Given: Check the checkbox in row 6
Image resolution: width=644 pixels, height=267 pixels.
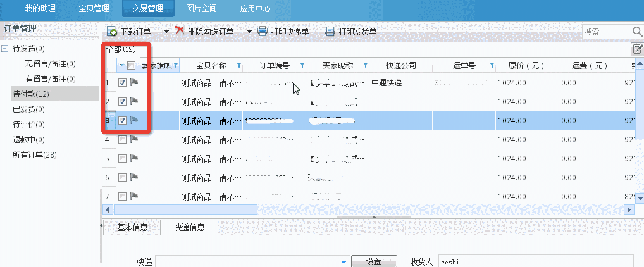Looking at the screenshot, I should (x=122, y=177).
